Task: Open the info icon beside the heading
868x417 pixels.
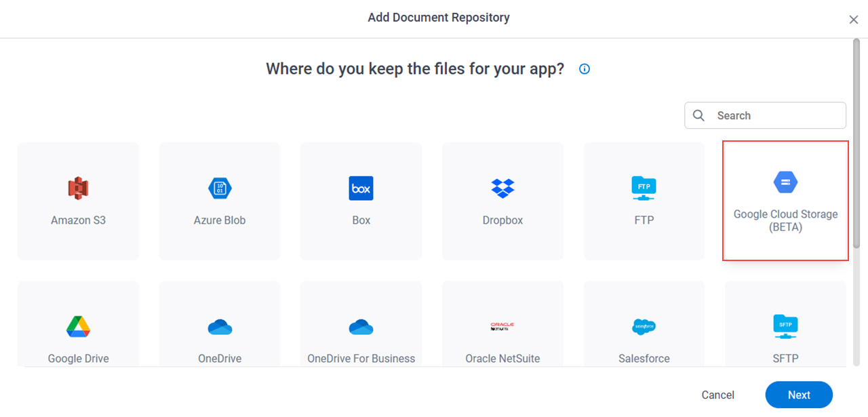Action: coord(585,69)
